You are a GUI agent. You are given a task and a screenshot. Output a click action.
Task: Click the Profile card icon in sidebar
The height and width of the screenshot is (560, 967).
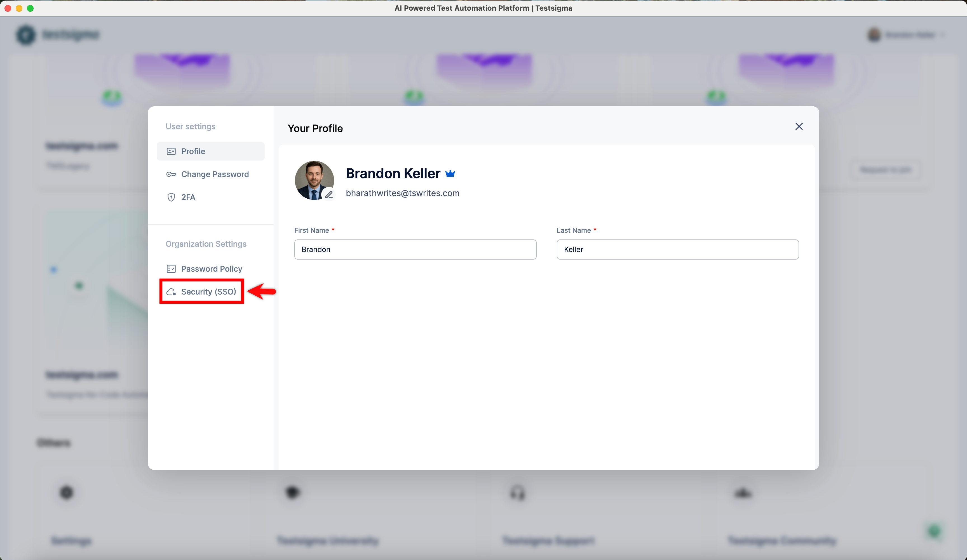(x=171, y=151)
